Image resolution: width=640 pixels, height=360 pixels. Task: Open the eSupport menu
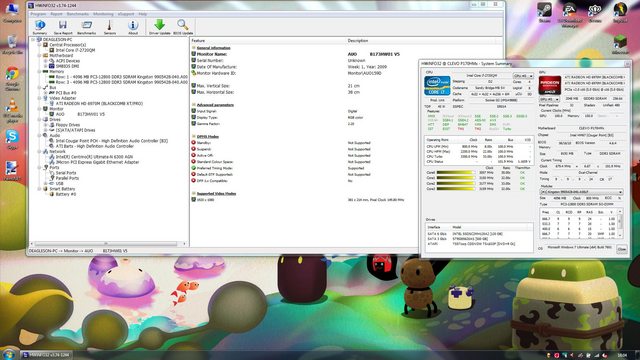pos(126,14)
